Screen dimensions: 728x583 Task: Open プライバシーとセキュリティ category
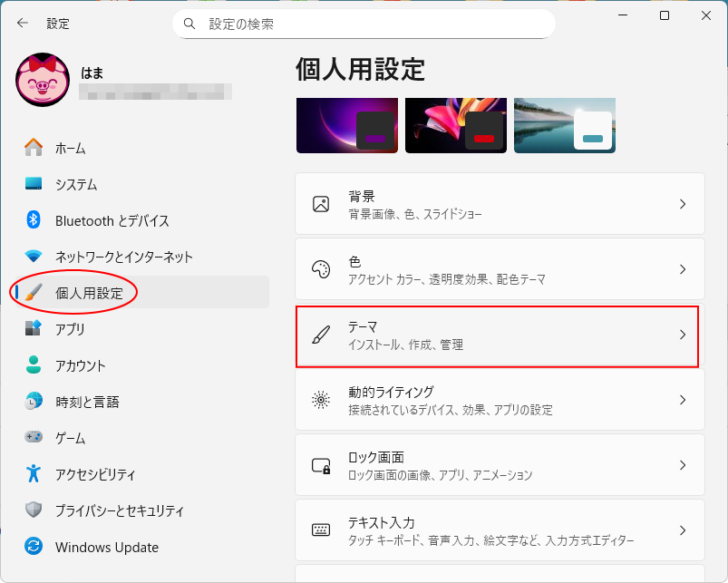(142, 510)
